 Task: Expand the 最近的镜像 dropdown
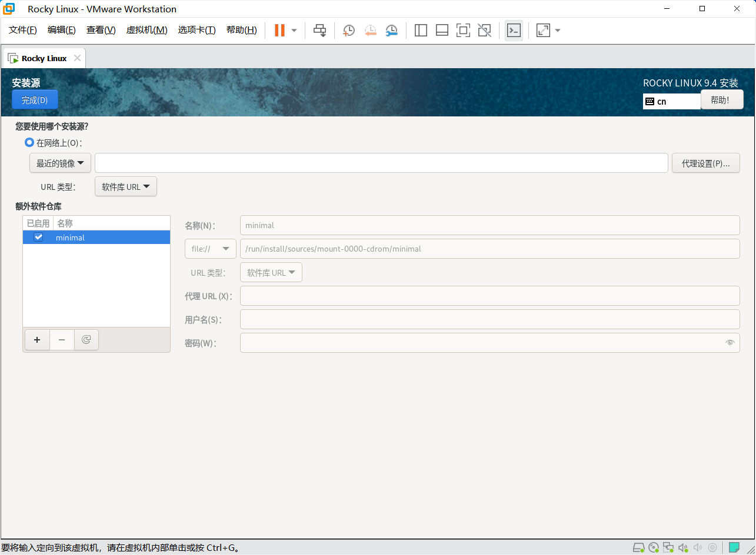(60, 163)
